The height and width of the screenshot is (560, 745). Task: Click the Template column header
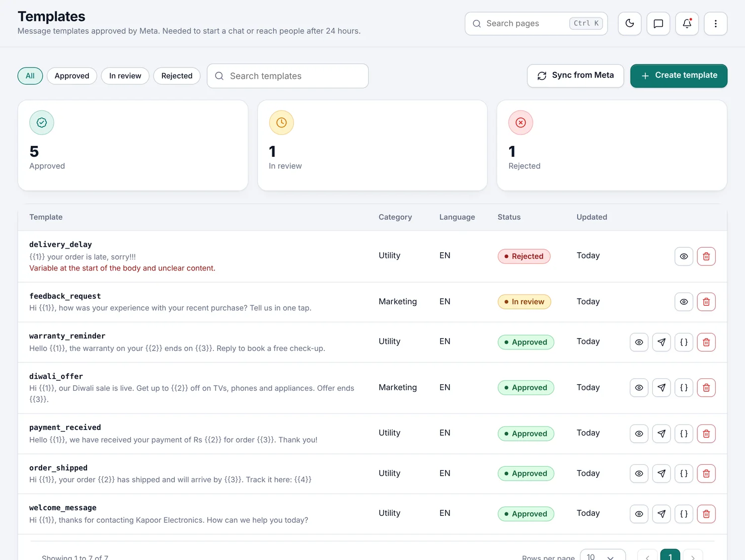(x=46, y=217)
